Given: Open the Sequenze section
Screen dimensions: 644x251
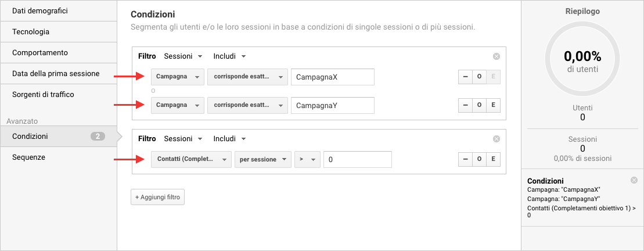Looking at the screenshot, I should [x=29, y=157].
